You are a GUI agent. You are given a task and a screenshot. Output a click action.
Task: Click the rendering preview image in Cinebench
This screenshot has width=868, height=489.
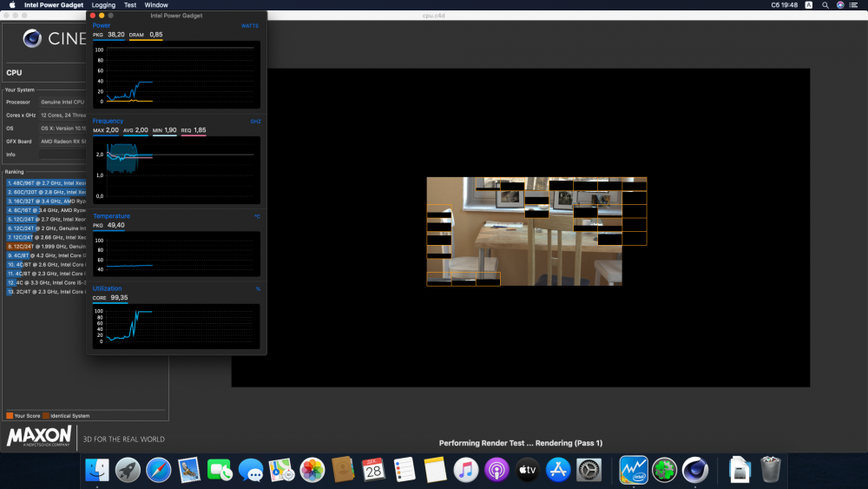pos(536,232)
